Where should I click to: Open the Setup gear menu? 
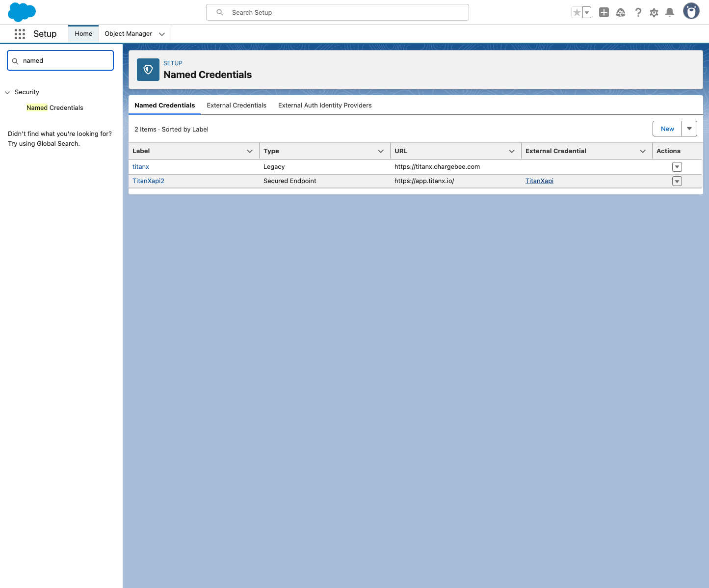coord(654,13)
